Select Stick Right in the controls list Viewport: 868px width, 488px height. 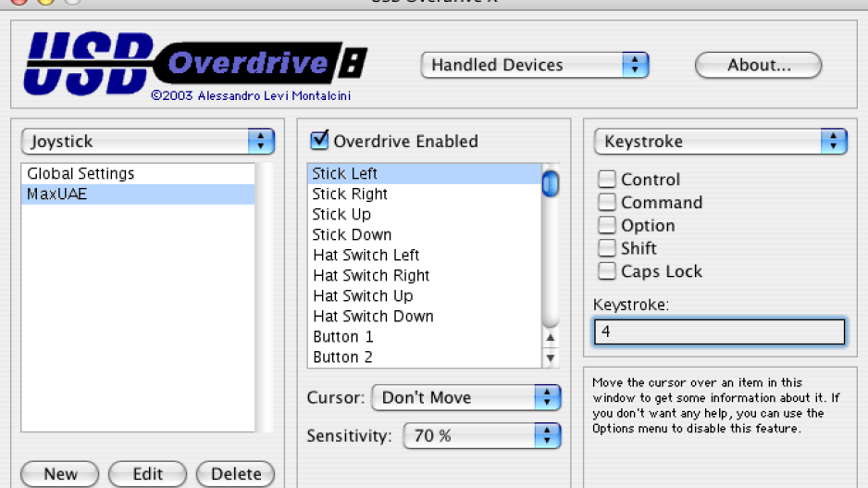click(424, 194)
